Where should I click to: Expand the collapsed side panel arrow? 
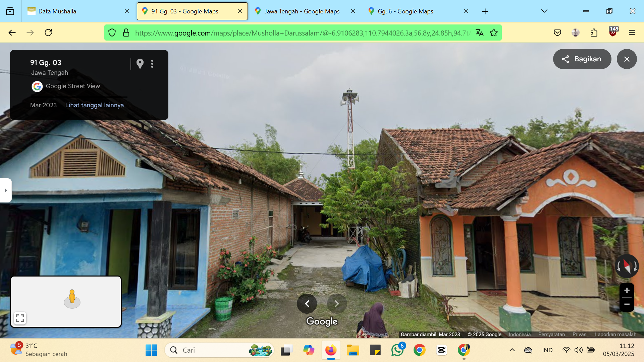pyautogui.click(x=6, y=190)
